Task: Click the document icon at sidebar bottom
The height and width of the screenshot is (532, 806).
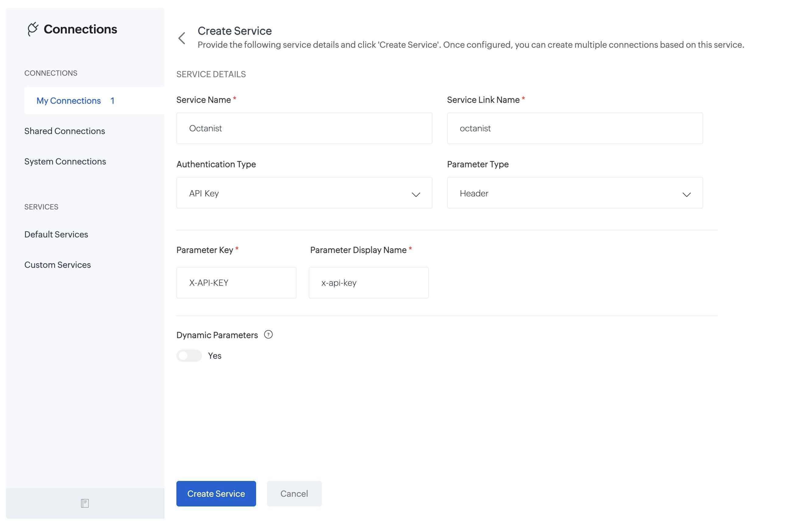Action: (x=85, y=503)
